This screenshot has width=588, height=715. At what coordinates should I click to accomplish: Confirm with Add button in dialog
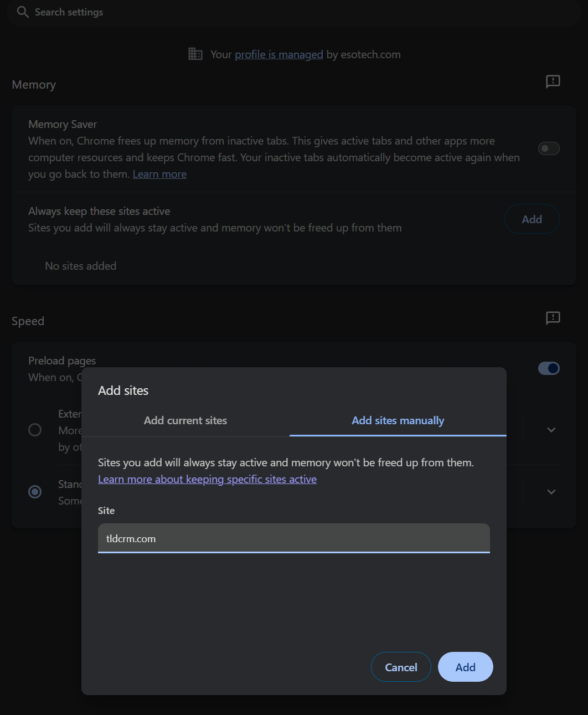pos(466,667)
